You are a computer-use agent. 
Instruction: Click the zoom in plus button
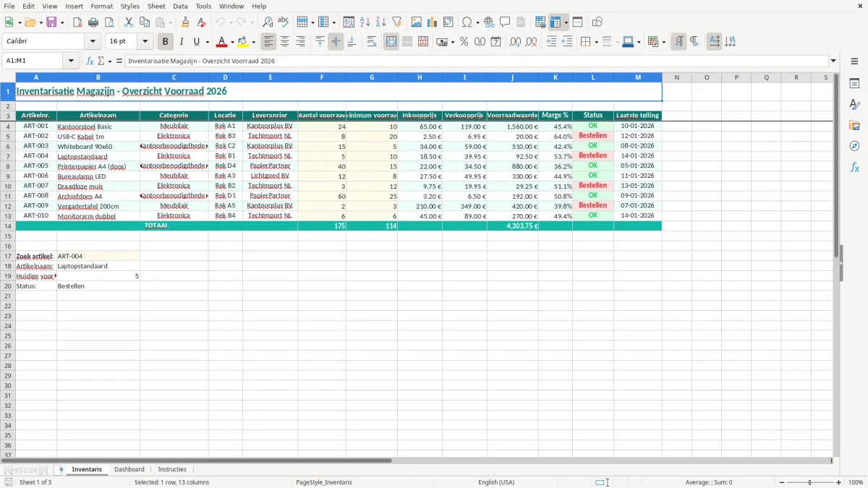tap(839, 482)
